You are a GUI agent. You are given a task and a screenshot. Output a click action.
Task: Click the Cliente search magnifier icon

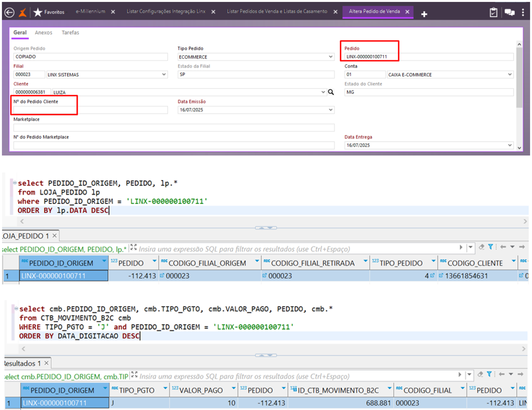(x=331, y=92)
